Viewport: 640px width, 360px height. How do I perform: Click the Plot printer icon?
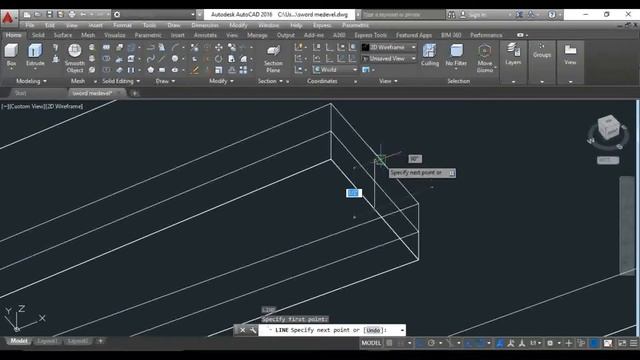tap(72, 14)
